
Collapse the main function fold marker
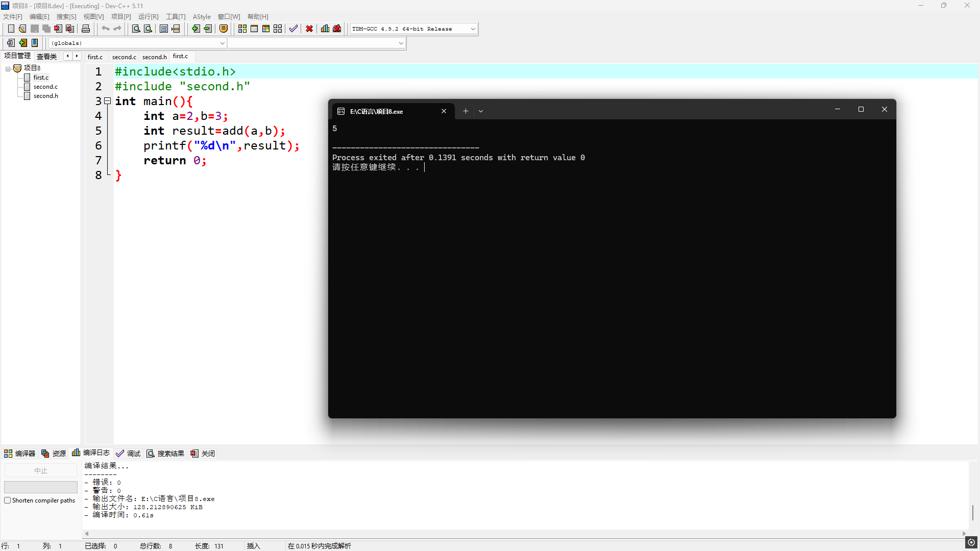pyautogui.click(x=108, y=101)
